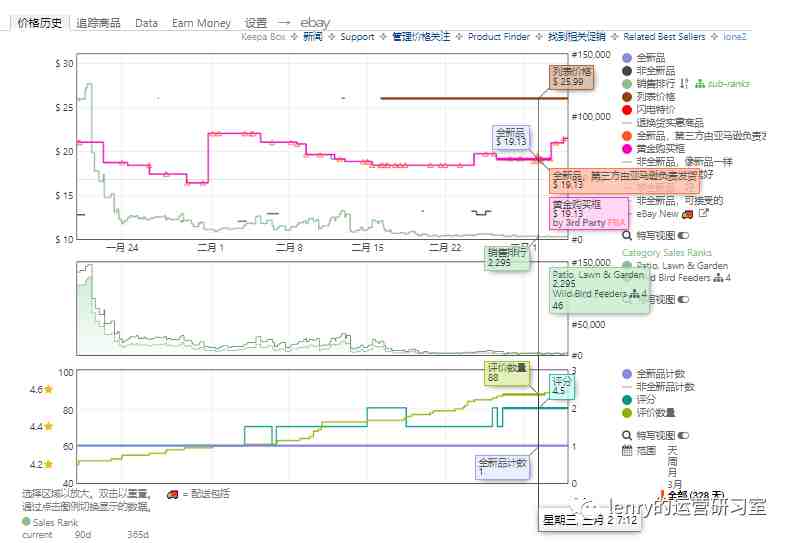Click the calendar range icon
The height and width of the screenshot is (543, 792).
(627, 450)
